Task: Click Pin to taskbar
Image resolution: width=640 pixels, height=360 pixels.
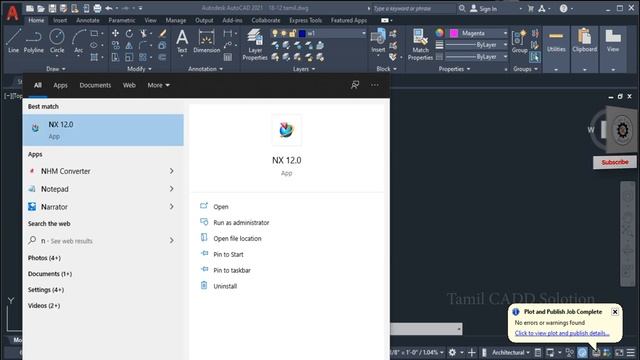Action: click(232, 270)
